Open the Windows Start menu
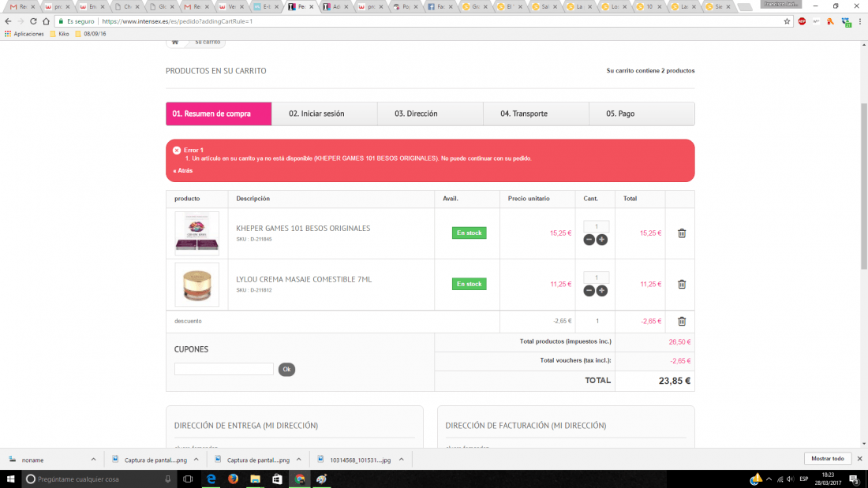The image size is (868, 488). click(x=10, y=479)
